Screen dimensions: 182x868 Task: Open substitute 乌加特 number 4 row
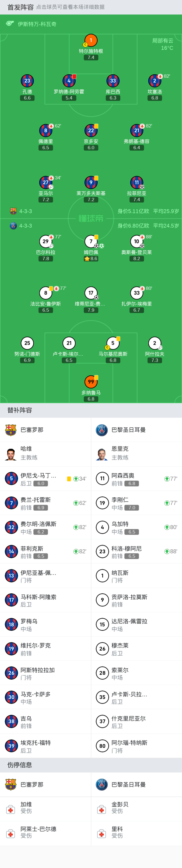point(136,527)
